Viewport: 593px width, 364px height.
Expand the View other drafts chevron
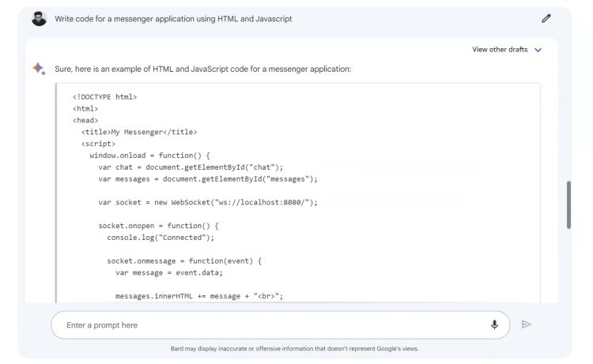pos(538,50)
